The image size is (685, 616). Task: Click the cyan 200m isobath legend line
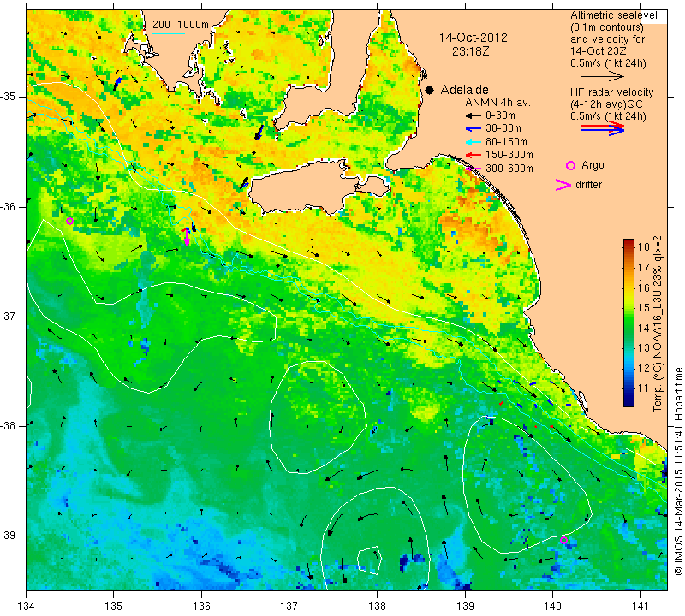[x=169, y=33]
